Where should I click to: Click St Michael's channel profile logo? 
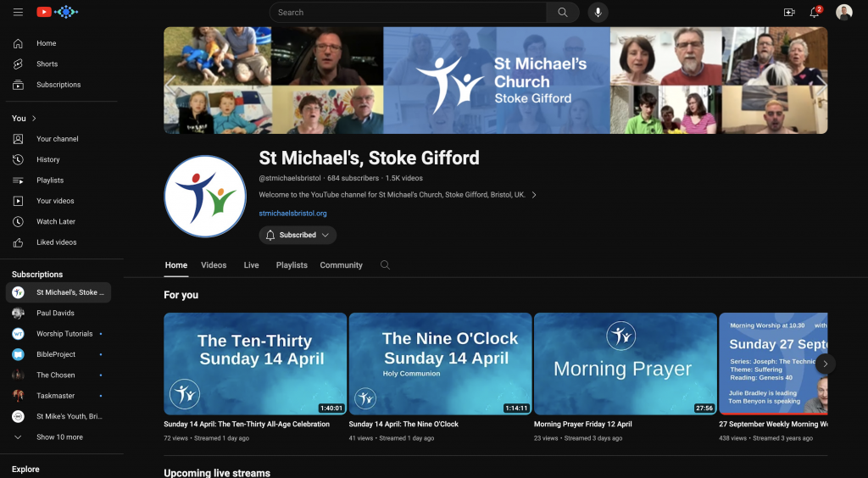coord(205,197)
